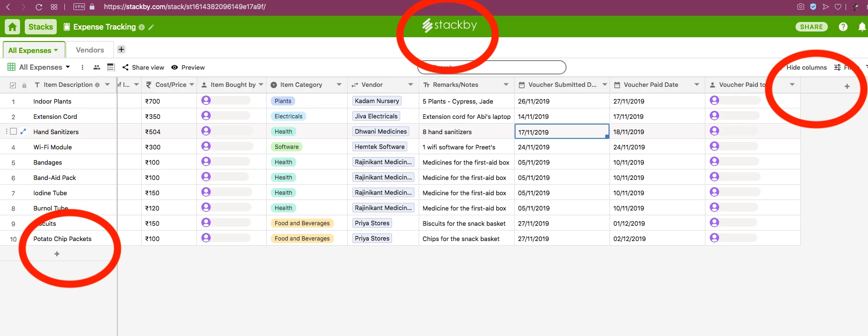Click browser snapshot camera icon
Screen dimensions: 868x336
click(x=801, y=7)
